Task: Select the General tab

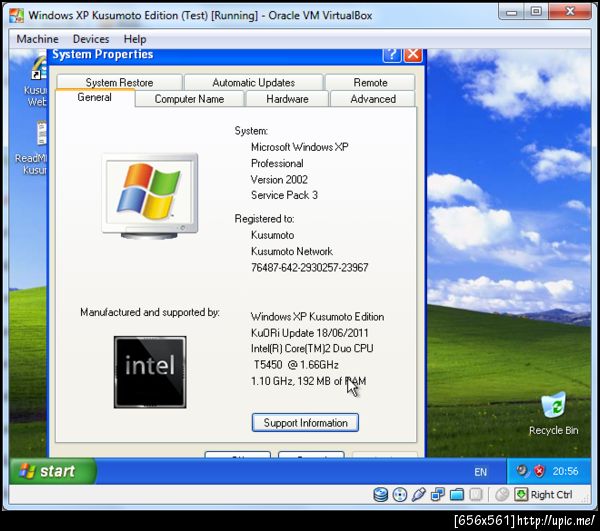Action: (95, 97)
